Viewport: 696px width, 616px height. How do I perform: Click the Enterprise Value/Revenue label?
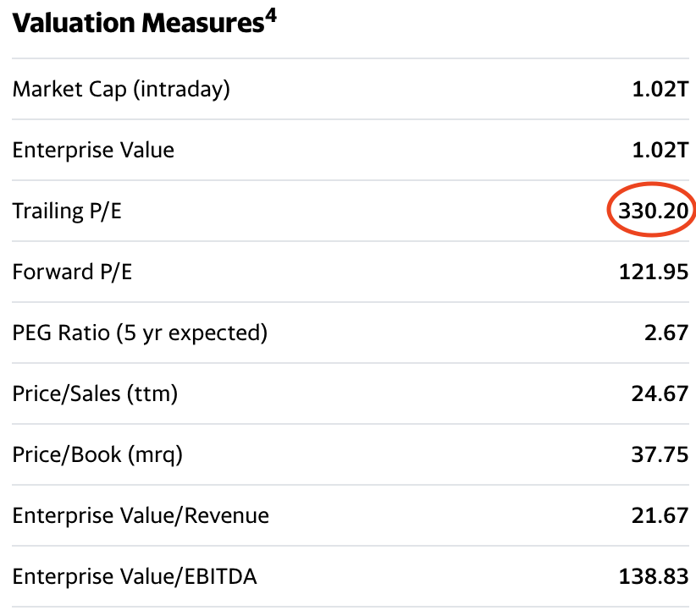141,515
